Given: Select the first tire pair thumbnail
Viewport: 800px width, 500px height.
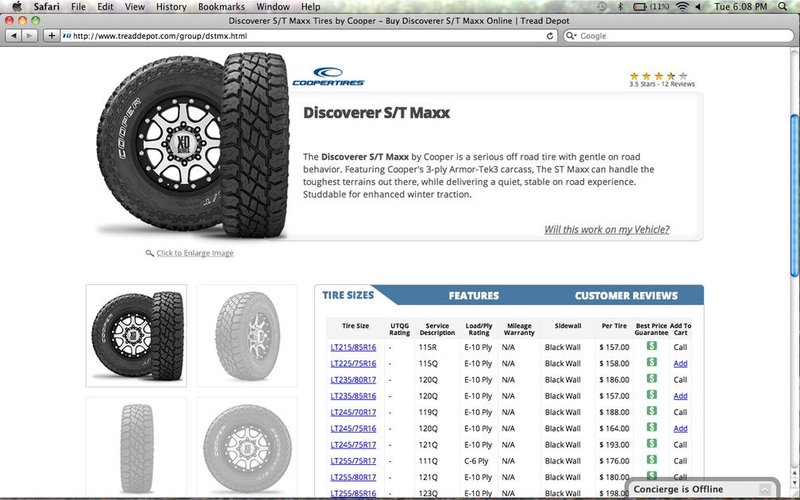Looking at the screenshot, I should (x=136, y=336).
